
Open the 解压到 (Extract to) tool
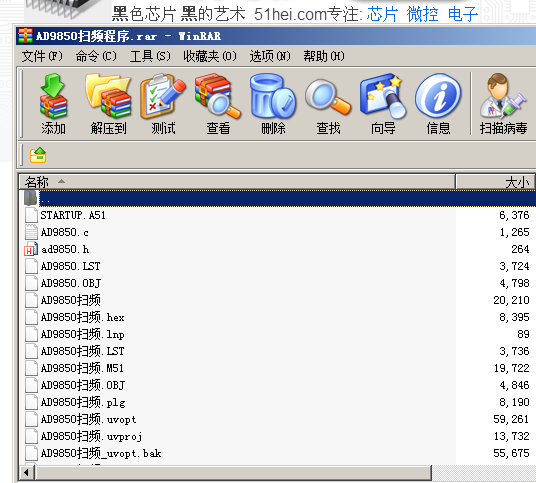(108, 104)
